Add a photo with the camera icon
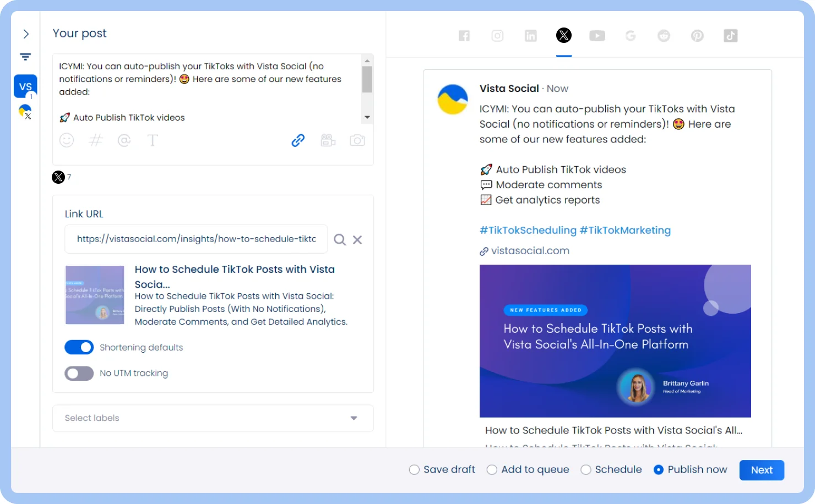 pos(357,140)
